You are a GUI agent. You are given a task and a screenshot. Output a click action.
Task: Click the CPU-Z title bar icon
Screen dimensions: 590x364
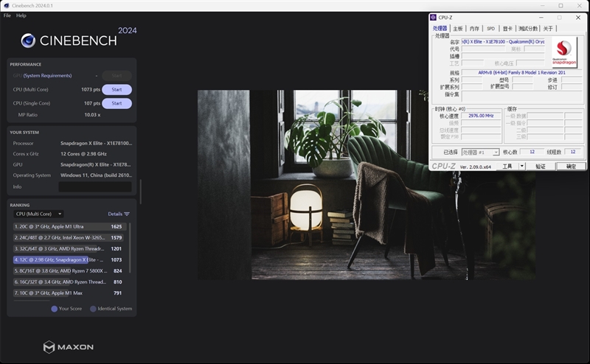click(433, 17)
